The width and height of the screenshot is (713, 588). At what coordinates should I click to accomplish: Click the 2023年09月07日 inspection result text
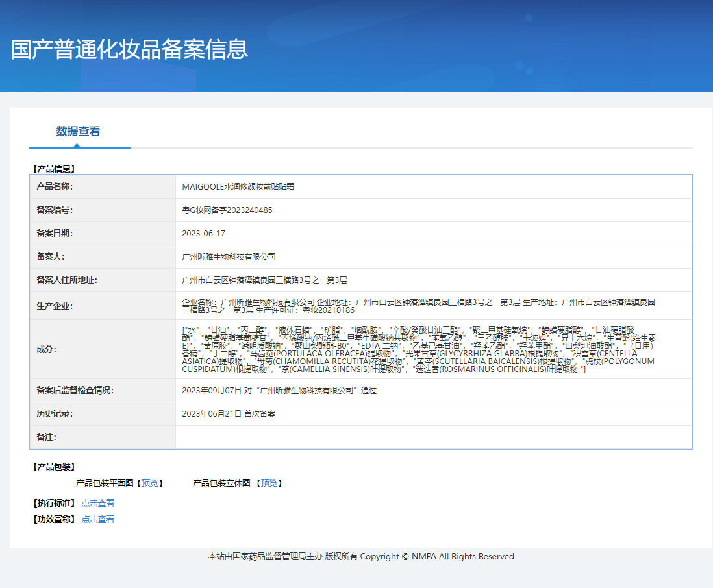[279, 390]
